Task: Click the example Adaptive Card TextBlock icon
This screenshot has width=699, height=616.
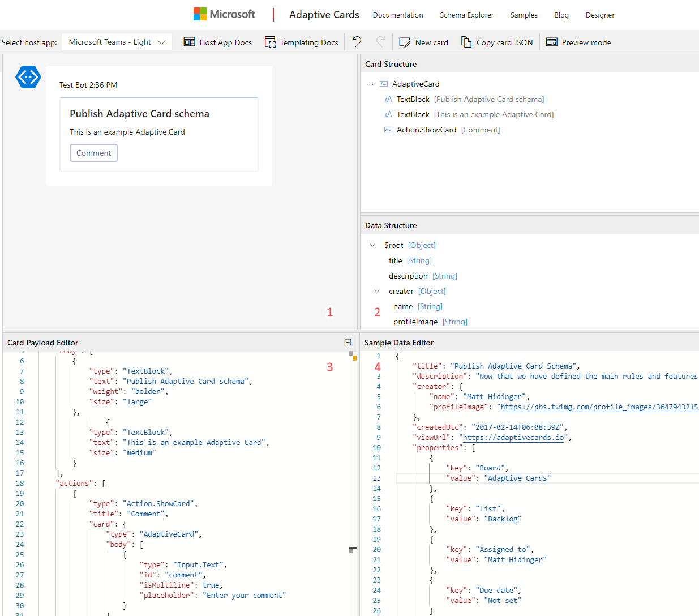Action: coord(388,114)
